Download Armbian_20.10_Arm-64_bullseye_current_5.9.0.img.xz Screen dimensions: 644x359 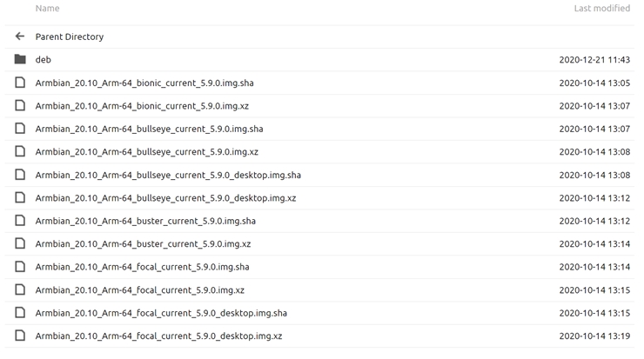tap(146, 152)
